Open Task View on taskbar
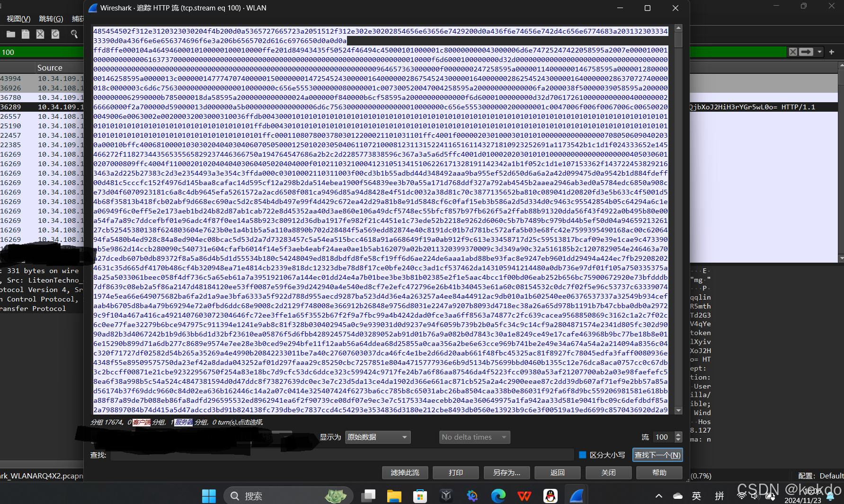This screenshot has height=504, width=844. [368, 496]
